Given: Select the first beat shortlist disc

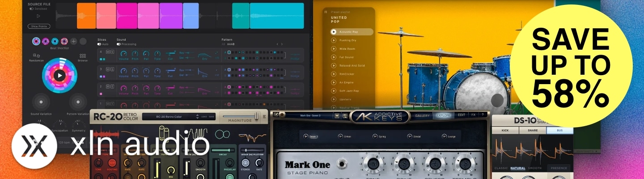Looking at the screenshot, I should [x=36, y=41].
